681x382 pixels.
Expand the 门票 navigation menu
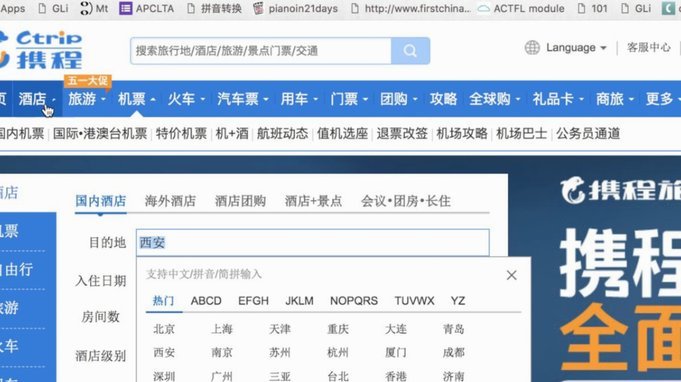349,99
